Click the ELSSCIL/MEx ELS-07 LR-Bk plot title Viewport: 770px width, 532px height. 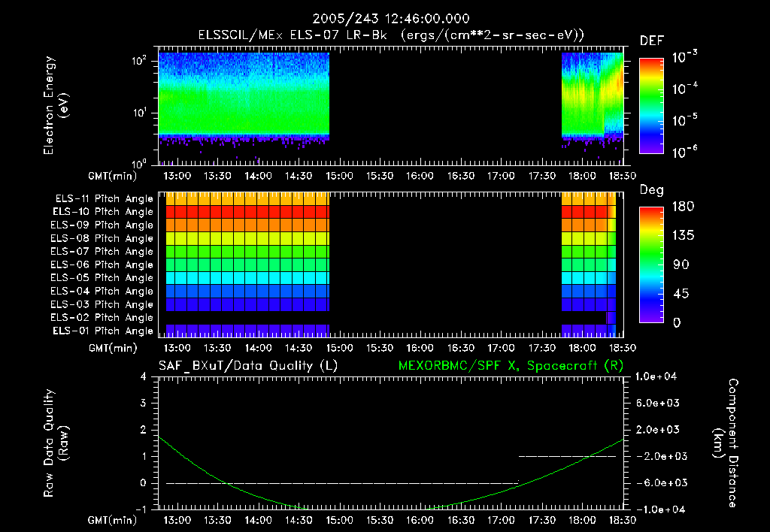391,35
